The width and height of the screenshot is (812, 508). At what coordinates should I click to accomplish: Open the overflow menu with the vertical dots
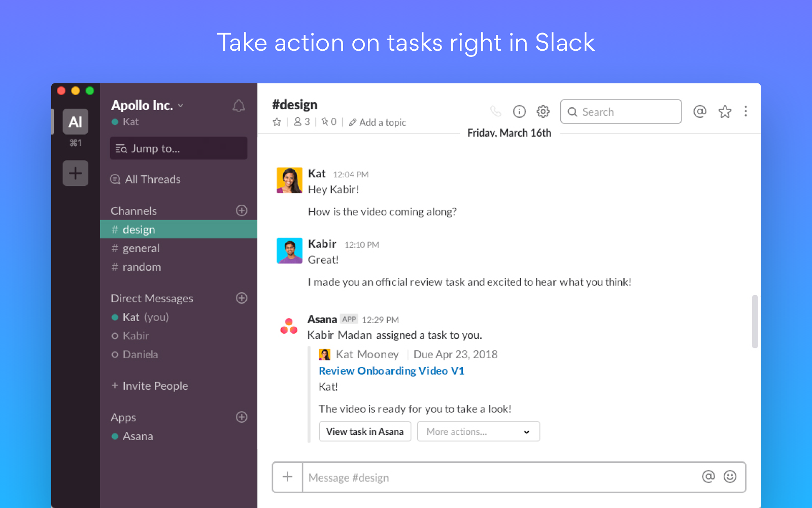coord(746,111)
